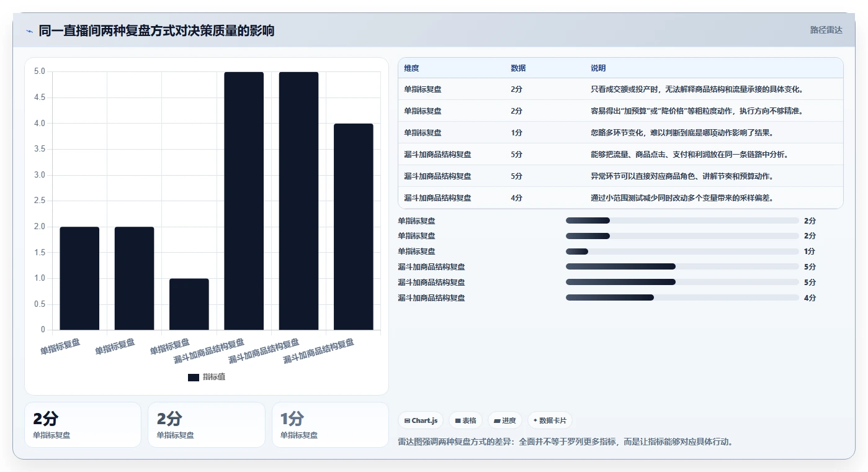Select the row starting 异常环节可以直接对应
The height and width of the screenshot is (472, 868).
click(620, 176)
